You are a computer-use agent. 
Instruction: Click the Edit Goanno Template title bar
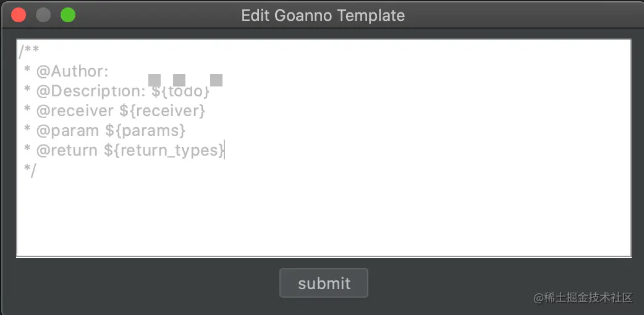tap(323, 15)
